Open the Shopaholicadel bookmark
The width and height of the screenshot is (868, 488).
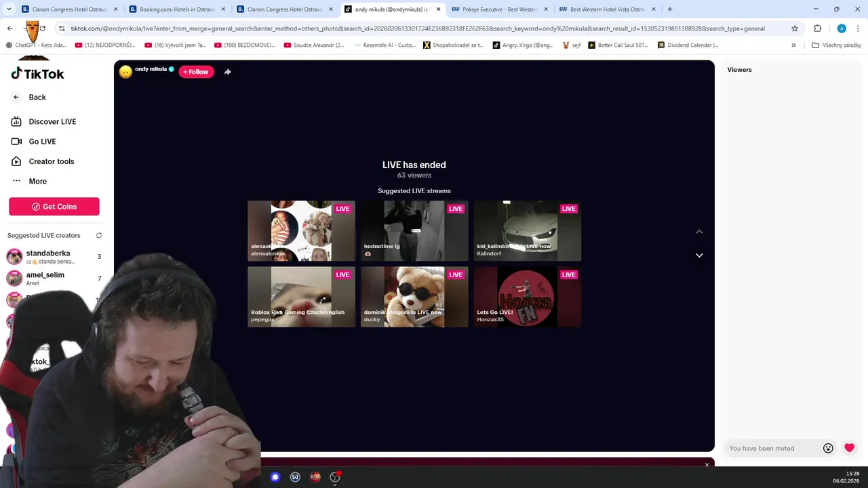[x=453, y=45]
